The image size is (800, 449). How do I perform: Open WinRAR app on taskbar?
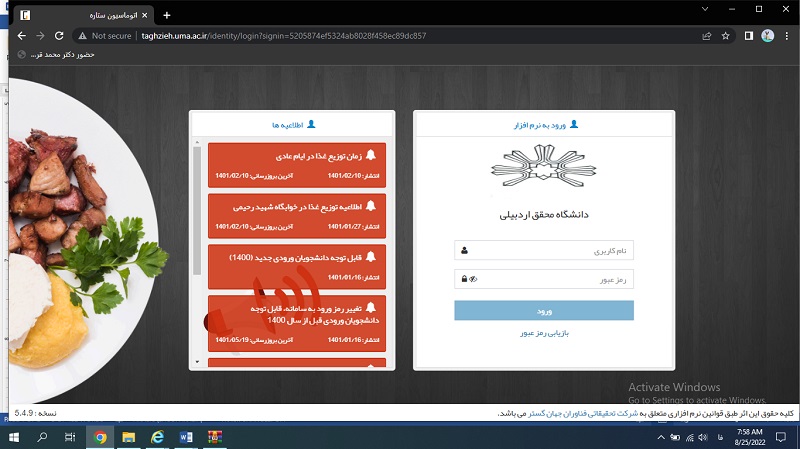[x=215, y=437]
